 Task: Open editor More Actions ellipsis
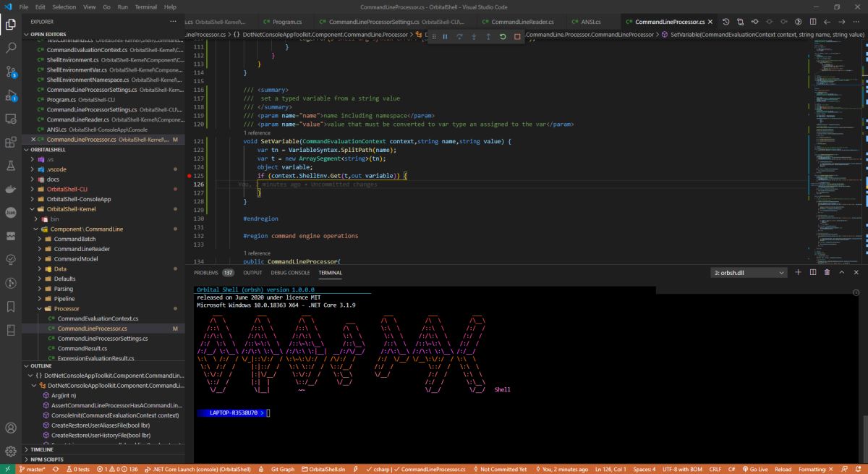click(856, 22)
